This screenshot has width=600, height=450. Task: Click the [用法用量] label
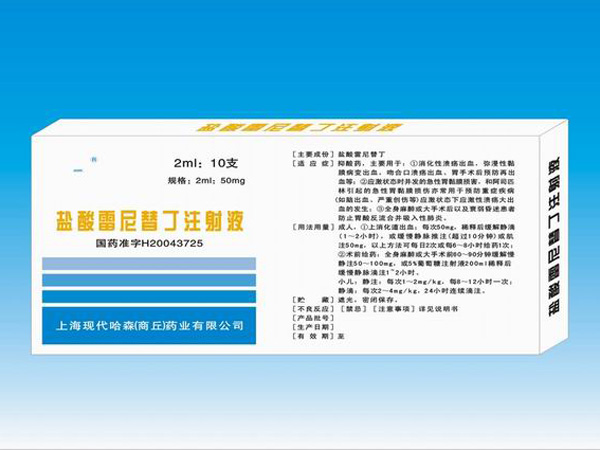coord(313,227)
